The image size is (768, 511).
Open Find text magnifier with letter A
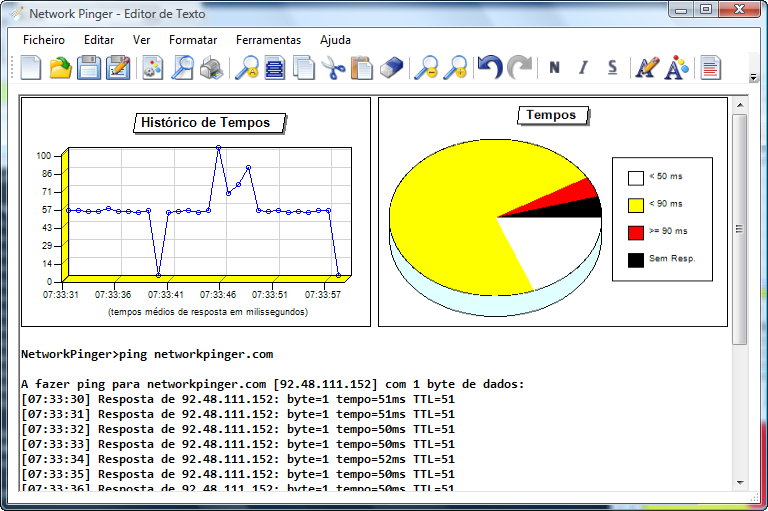[x=246, y=68]
